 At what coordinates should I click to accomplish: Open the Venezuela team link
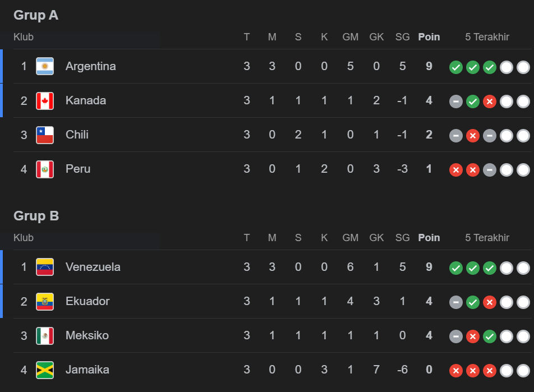pos(93,267)
